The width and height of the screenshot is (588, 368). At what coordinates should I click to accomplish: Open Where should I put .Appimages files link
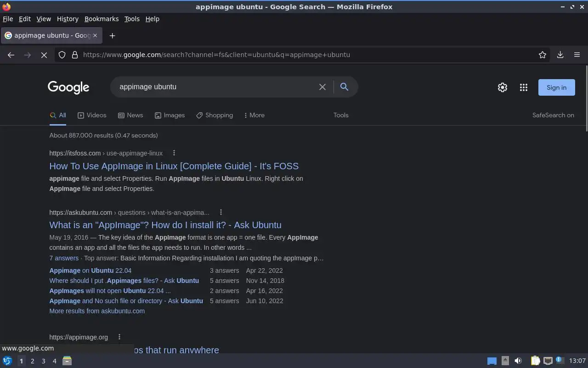124,281
